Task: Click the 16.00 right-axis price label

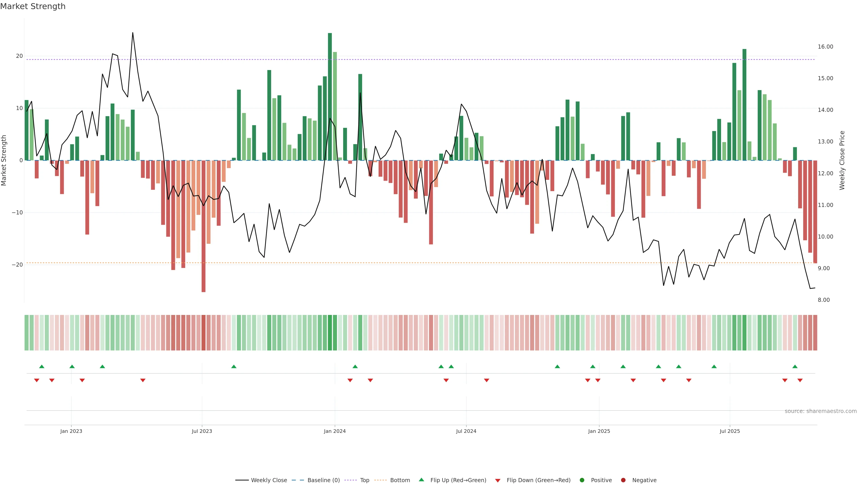Action: tap(825, 47)
